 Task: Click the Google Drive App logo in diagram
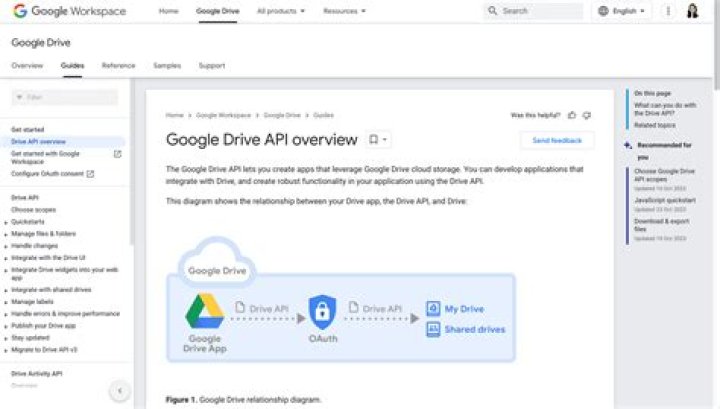click(x=204, y=311)
